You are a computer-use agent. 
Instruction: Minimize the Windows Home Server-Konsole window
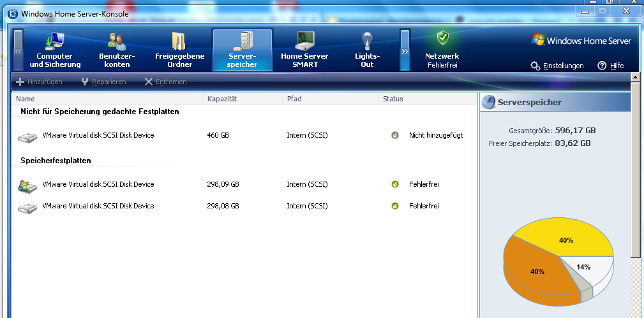click(x=585, y=11)
